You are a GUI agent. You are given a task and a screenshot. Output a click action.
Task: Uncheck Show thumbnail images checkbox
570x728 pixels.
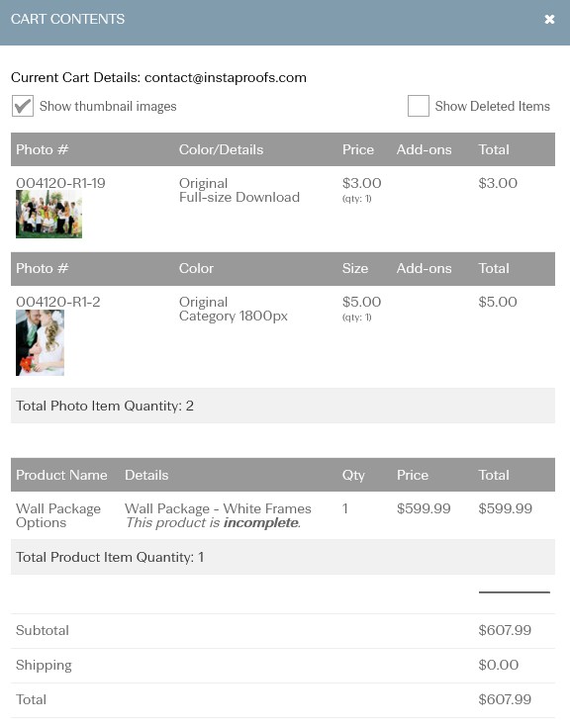(x=23, y=106)
